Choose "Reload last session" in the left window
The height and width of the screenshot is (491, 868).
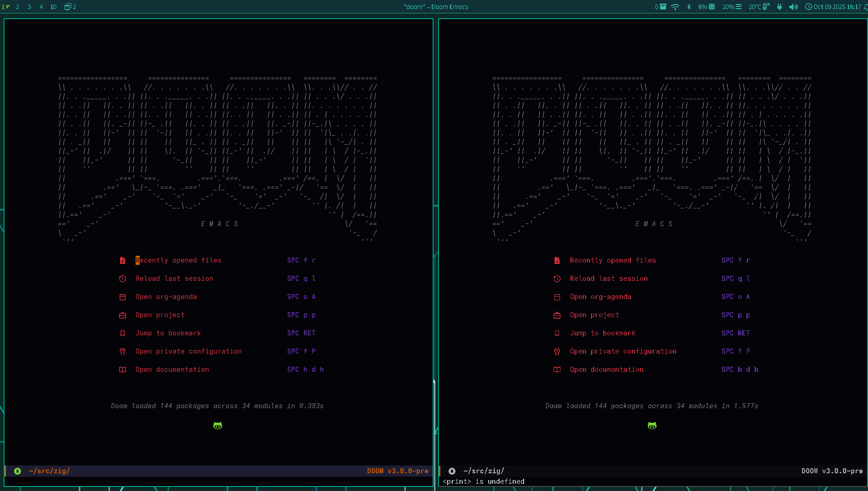(x=174, y=278)
